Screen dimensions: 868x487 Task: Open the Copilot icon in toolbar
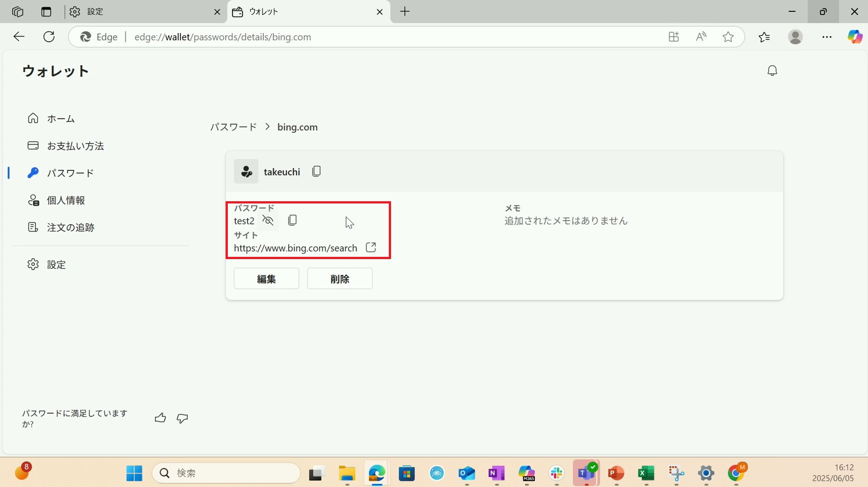pos(854,37)
